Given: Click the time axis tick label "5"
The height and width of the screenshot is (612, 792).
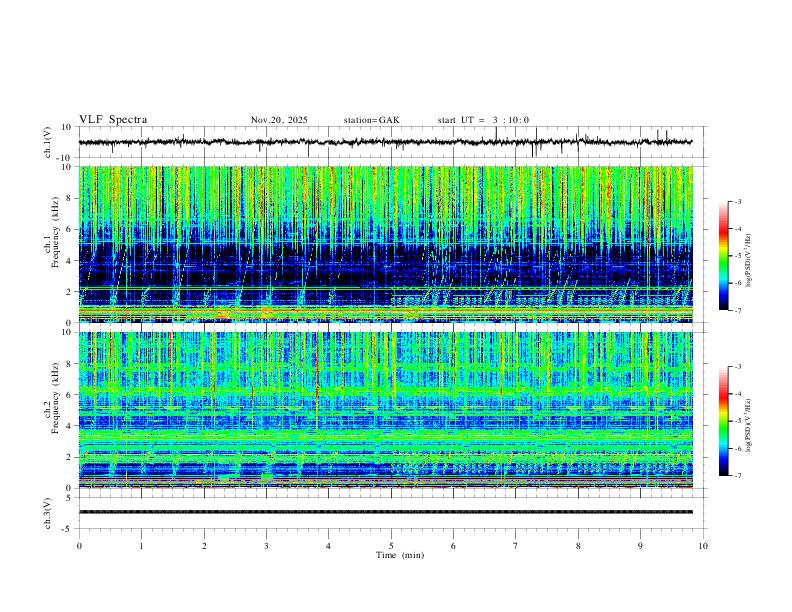Looking at the screenshot, I should point(391,546).
